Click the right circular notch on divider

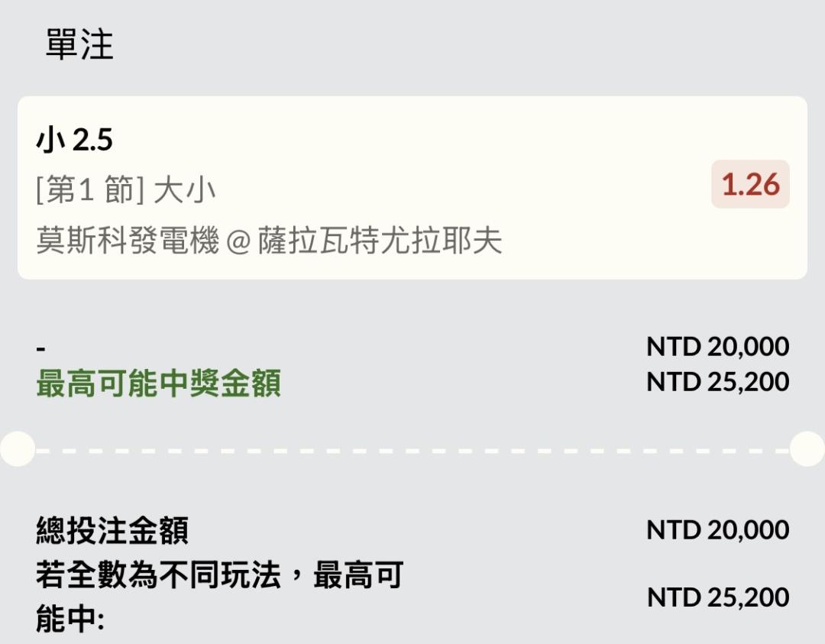pos(808,449)
